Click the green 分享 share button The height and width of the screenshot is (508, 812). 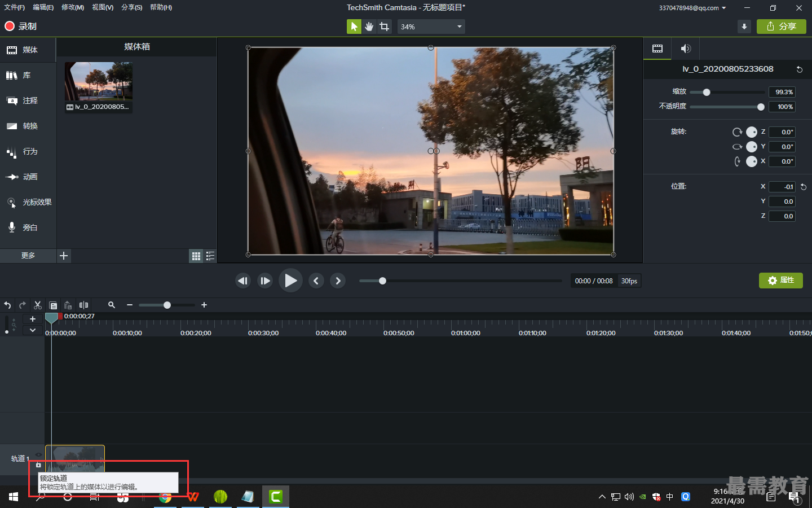point(781,27)
